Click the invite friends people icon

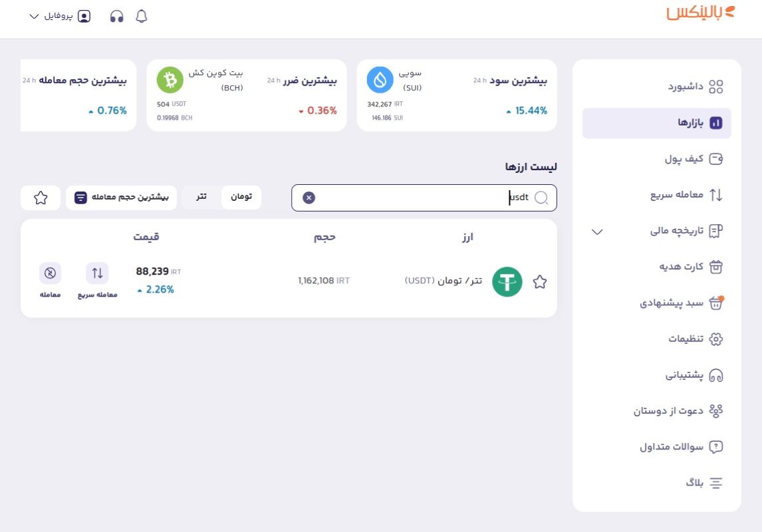(x=716, y=411)
